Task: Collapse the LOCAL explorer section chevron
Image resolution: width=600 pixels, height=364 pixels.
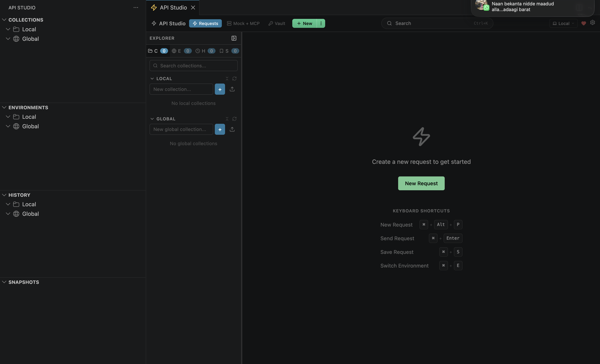Action: [x=152, y=79]
